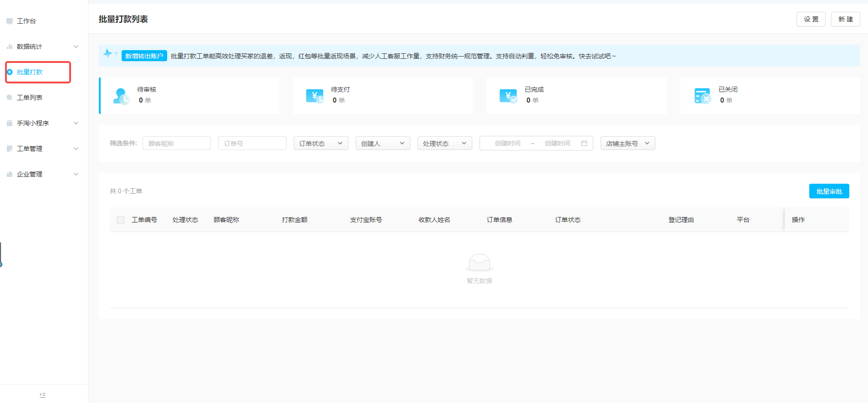Select the 已关闭 status card

771,96
